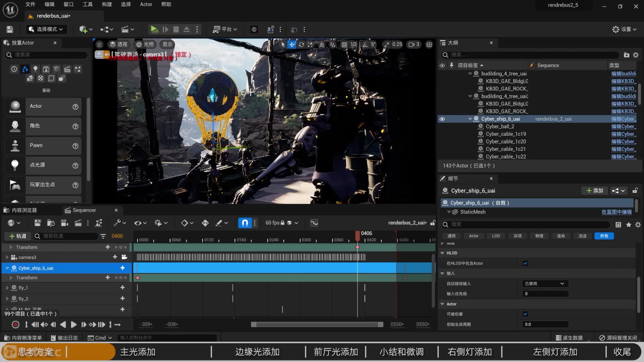Click the 透视 perspective view button
644x362 pixels.
[118, 45]
